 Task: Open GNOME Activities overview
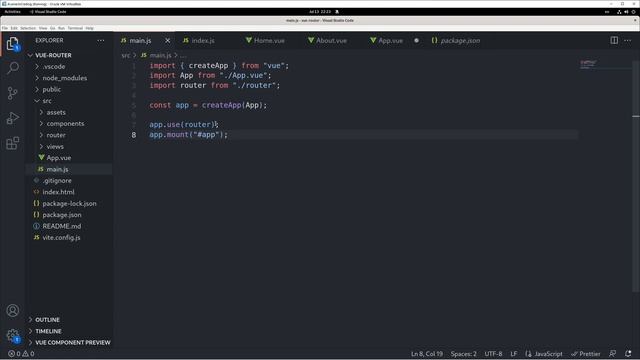point(13,12)
